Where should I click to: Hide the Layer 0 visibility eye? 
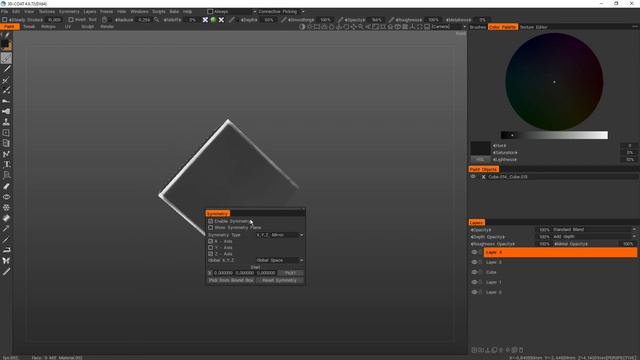pyautogui.click(x=474, y=292)
